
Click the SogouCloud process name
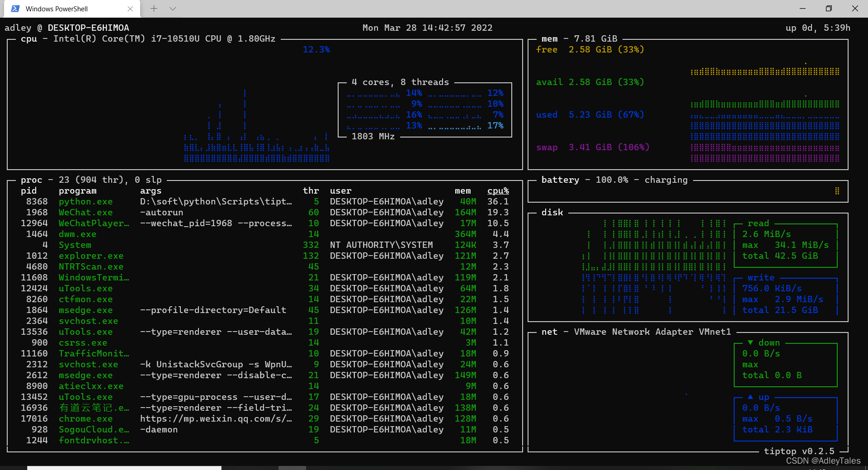coord(94,430)
